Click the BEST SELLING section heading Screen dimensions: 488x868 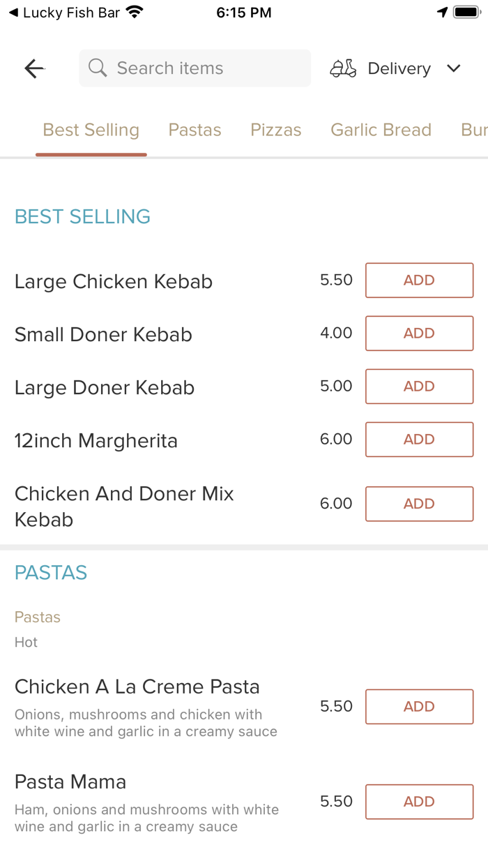click(82, 216)
